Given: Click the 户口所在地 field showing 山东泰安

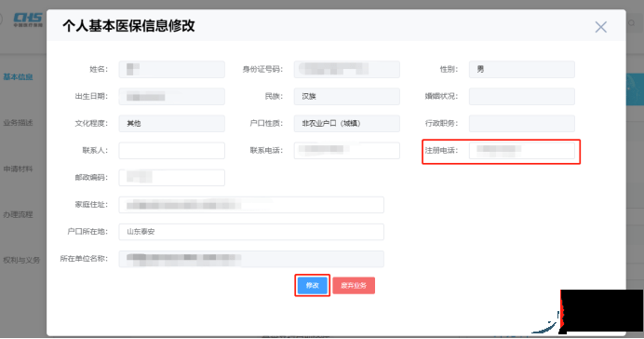Looking at the screenshot, I should coord(251,232).
